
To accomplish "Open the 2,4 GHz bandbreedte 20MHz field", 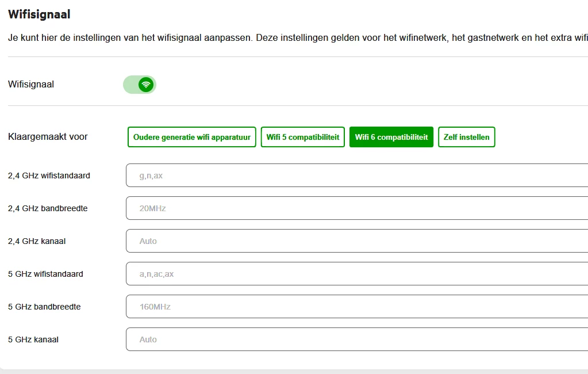I will [x=357, y=208].
